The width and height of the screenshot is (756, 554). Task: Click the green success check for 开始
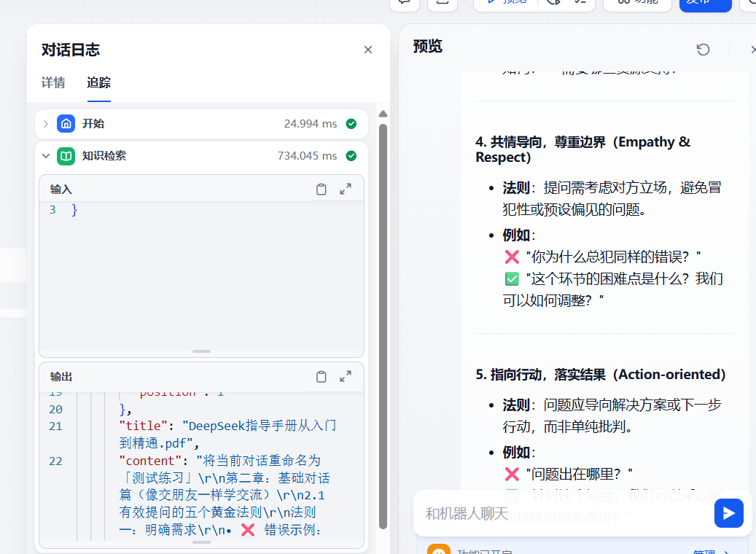point(351,124)
